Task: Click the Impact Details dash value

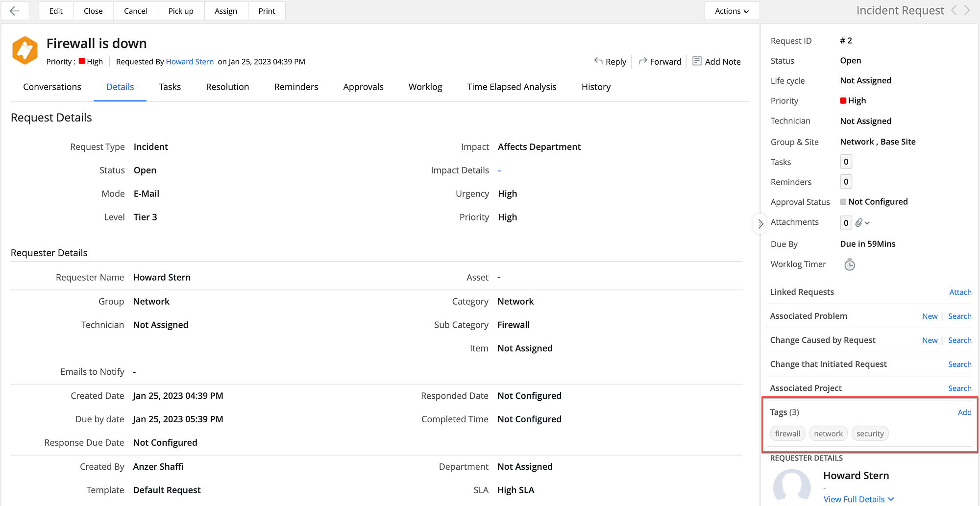Action: (499, 170)
